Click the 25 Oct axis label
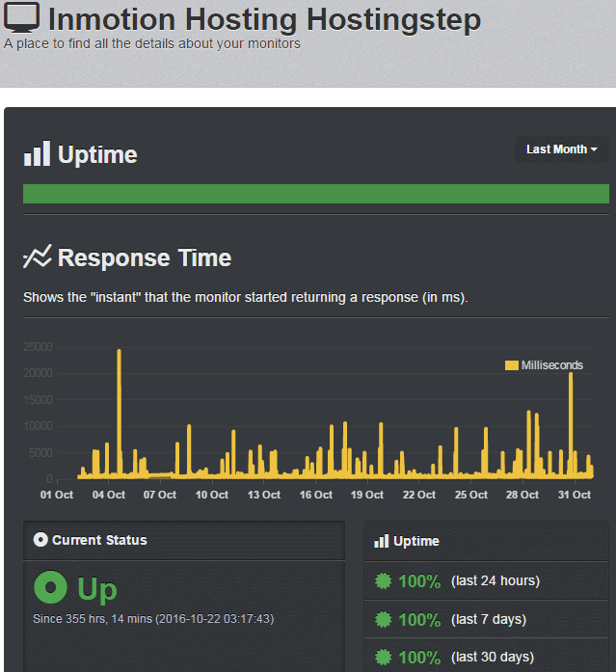Screen dimensions: 616x672 pos(471,495)
